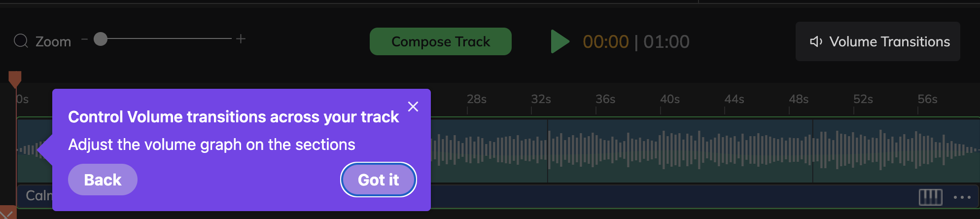The height and width of the screenshot is (219, 980).
Task: Click the 00:00 current time display
Action: tap(605, 42)
